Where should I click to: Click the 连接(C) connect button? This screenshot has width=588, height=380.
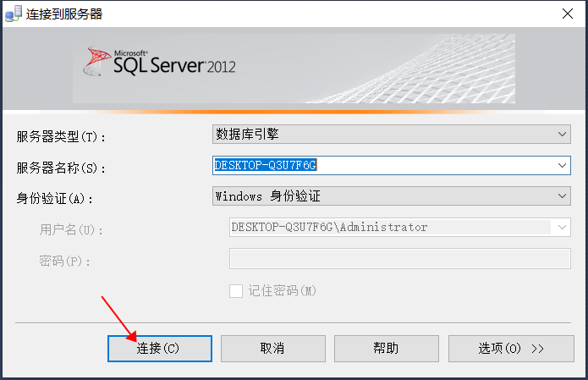coord(160,349)
